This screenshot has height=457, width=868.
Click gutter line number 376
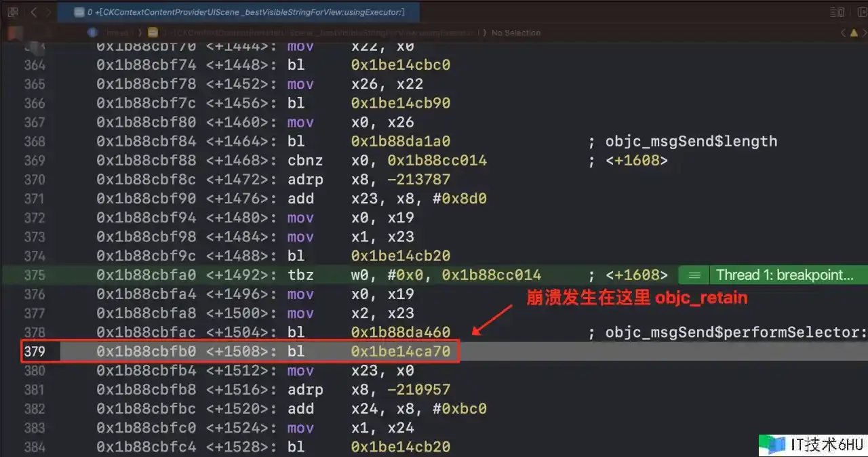tap(34, 294)
